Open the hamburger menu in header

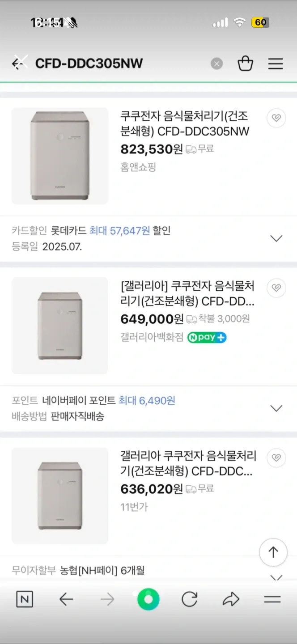(276, 64)
